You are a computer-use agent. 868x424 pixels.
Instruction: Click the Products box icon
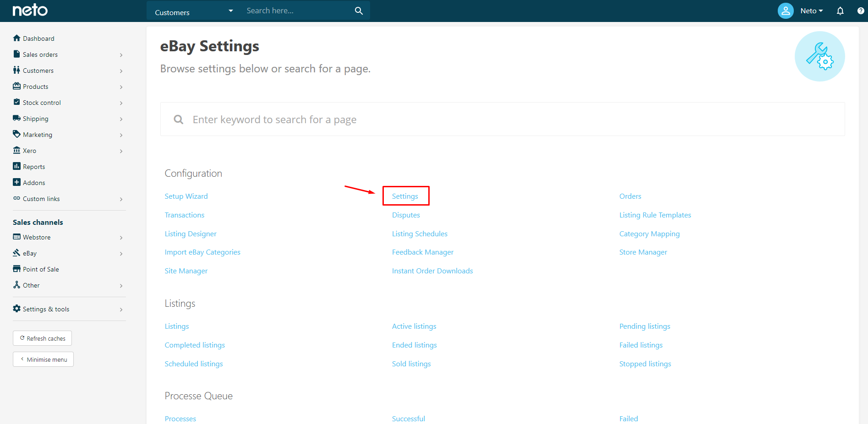17,86
